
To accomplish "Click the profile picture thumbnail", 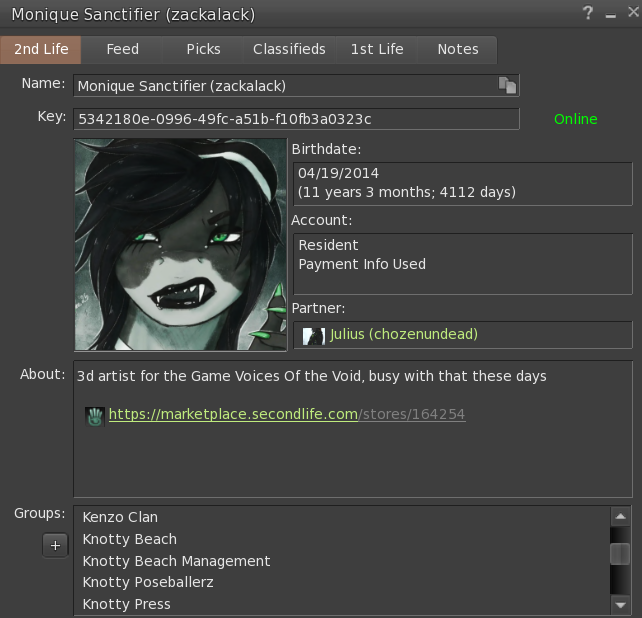I will [x=181, y=244].
